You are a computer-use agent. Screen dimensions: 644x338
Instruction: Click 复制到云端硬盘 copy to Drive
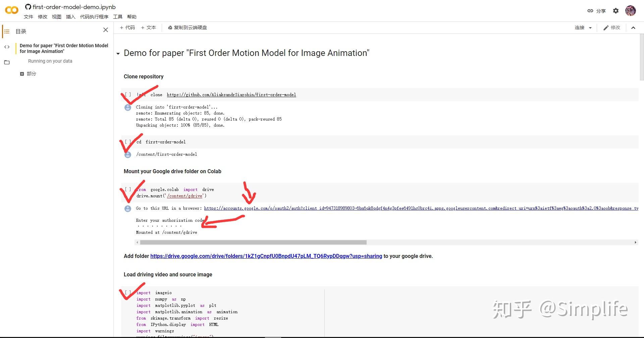click(187, 27)
